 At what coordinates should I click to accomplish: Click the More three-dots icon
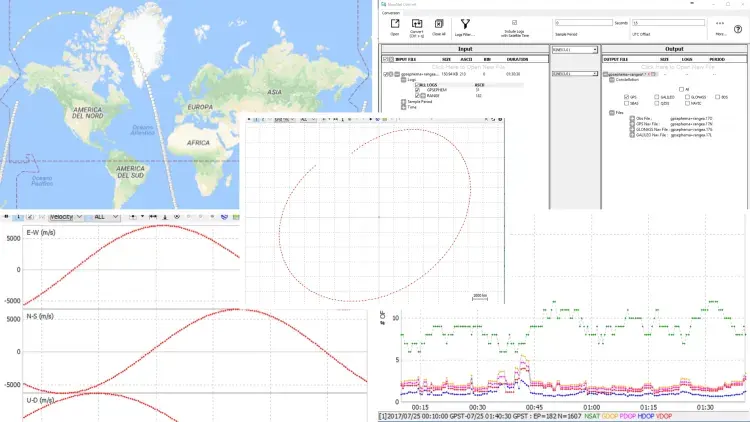coord(720,23)
